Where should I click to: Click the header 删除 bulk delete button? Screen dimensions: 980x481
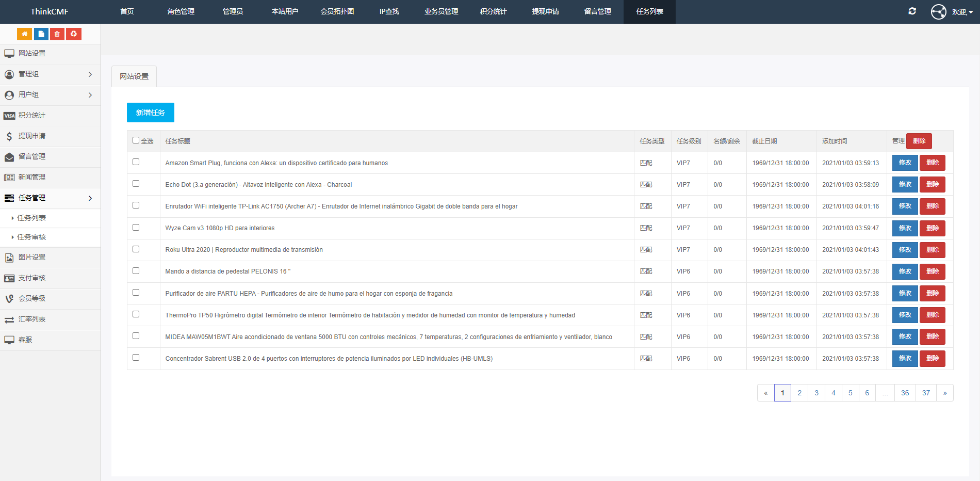coord(919,141)
